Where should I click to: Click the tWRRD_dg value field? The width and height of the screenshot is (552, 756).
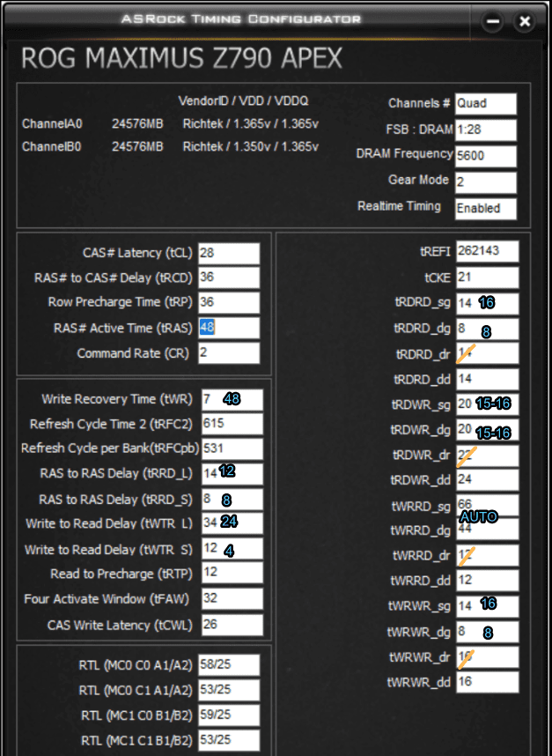pos(488,530)
